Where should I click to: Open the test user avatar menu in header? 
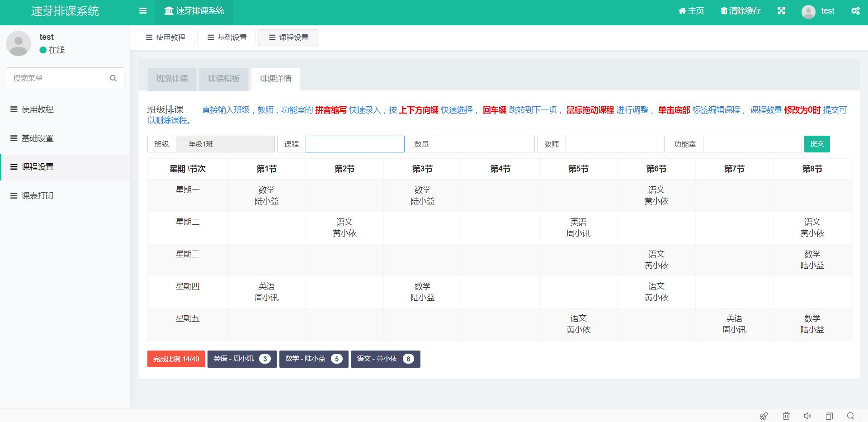pyautogui.click(x=818, y=11)
